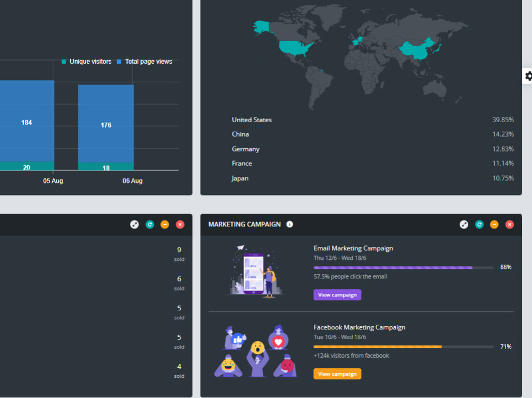
Task: Click the 39.85% value
Action: point(503,120)
